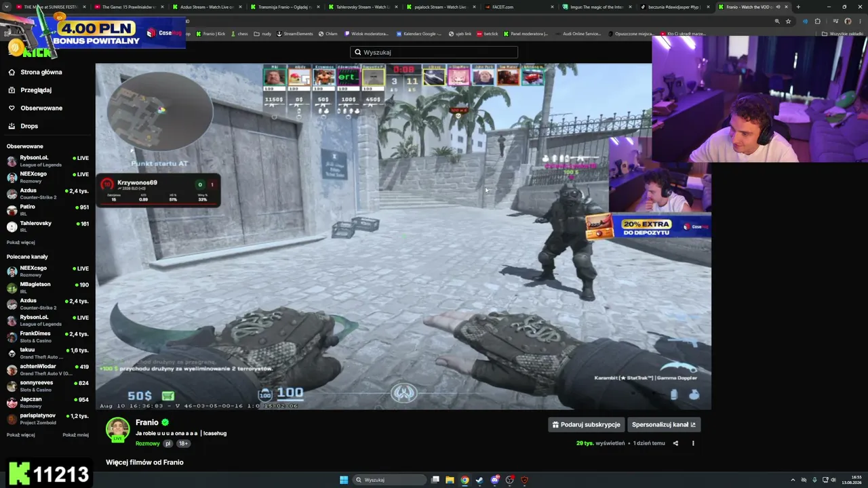Click the Chrome profile avatar icon
The image size is (868, 488).
[848, 21]
